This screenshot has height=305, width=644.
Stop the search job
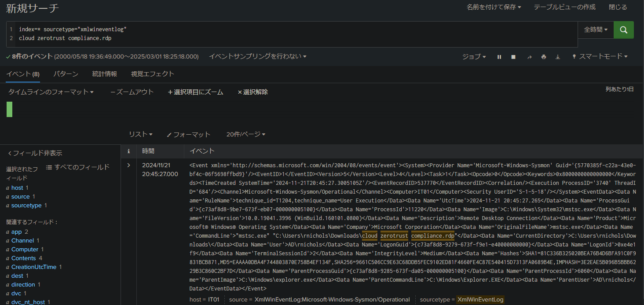click(x=513, y=57)
